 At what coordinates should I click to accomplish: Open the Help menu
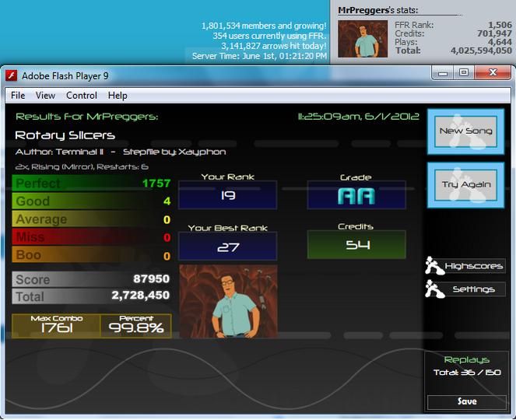pyautogui.click(x=118, y=96)
